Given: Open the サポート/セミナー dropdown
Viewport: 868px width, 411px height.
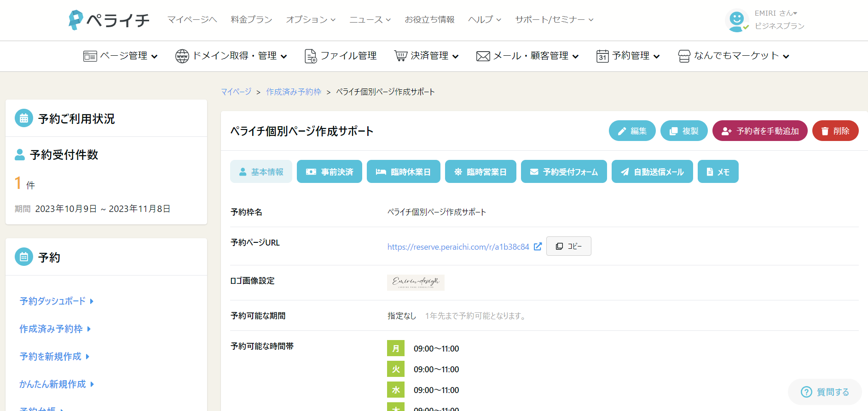Looking at the screenshot, I should (554, 20).
